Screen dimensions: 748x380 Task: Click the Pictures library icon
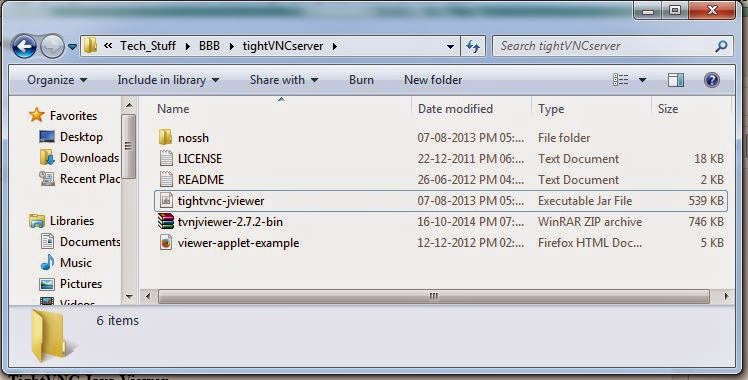click(x=47, y=284)
